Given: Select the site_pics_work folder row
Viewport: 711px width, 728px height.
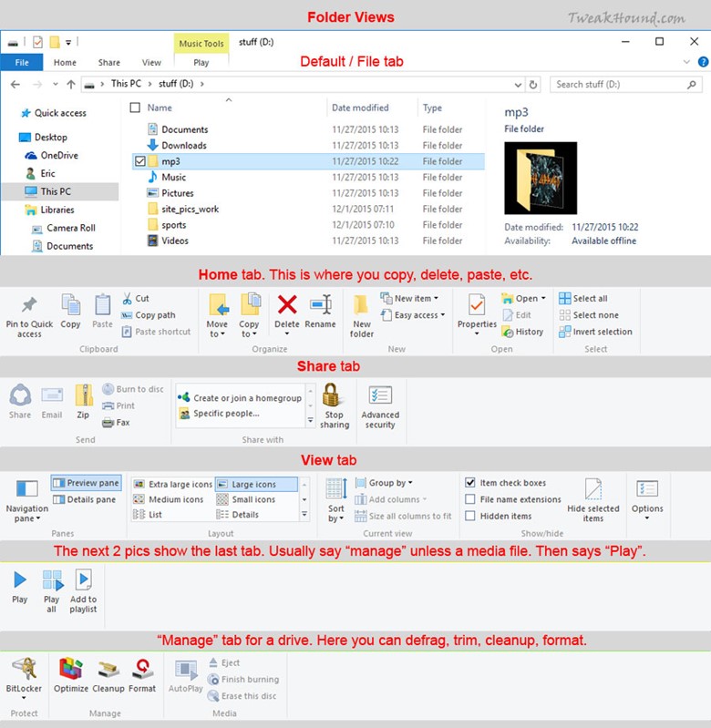Looking at the screenshot, I should tap(308, 210).
